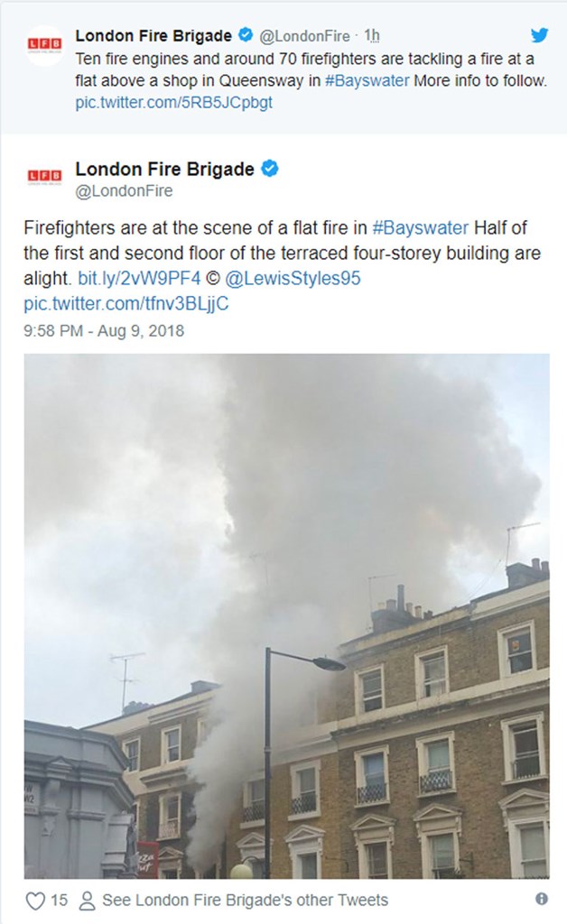Click the LFB avatar in the quoted tweet
The width and height of the screenshot is (567, 924).
pyautogui.click(x=45, y=45)
